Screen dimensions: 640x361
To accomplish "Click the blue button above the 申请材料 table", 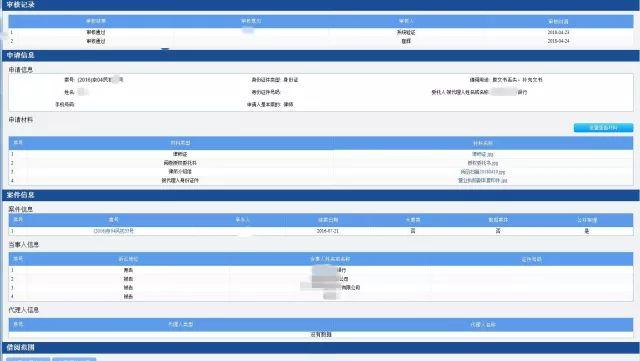I will (x=603, y=128).
